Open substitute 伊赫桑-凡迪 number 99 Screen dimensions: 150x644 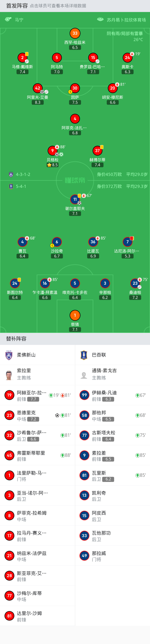coord(112,395)
